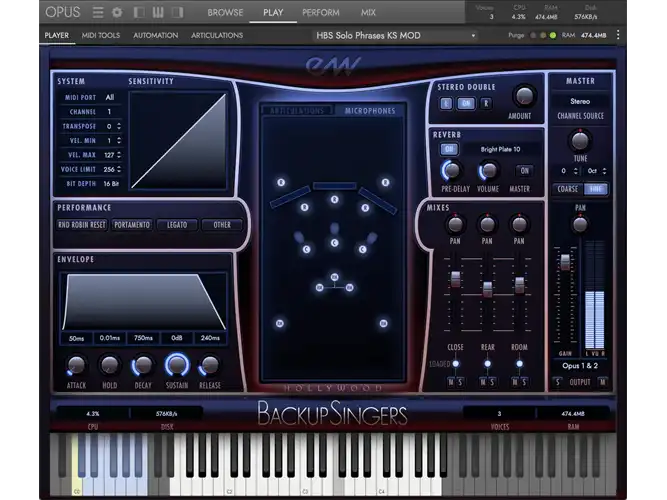
Task: Click the LEGATO performance button
Action: [x=177, y=225]
